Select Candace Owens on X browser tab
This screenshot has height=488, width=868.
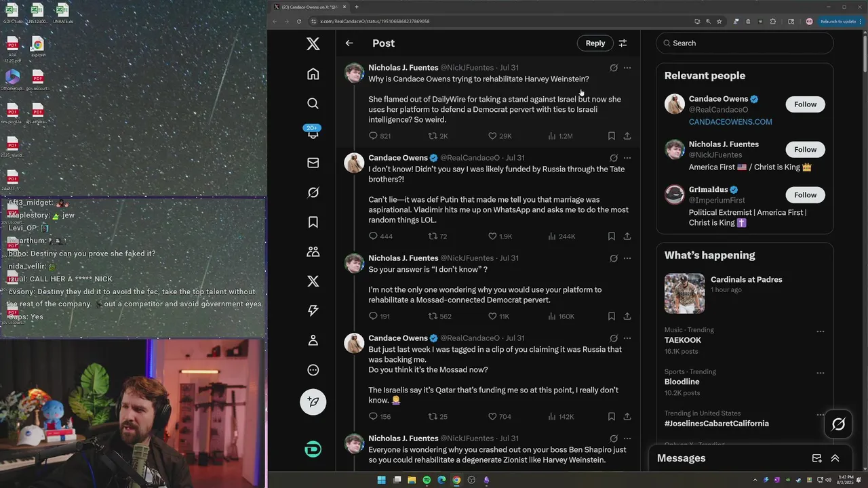pos(311,7)
